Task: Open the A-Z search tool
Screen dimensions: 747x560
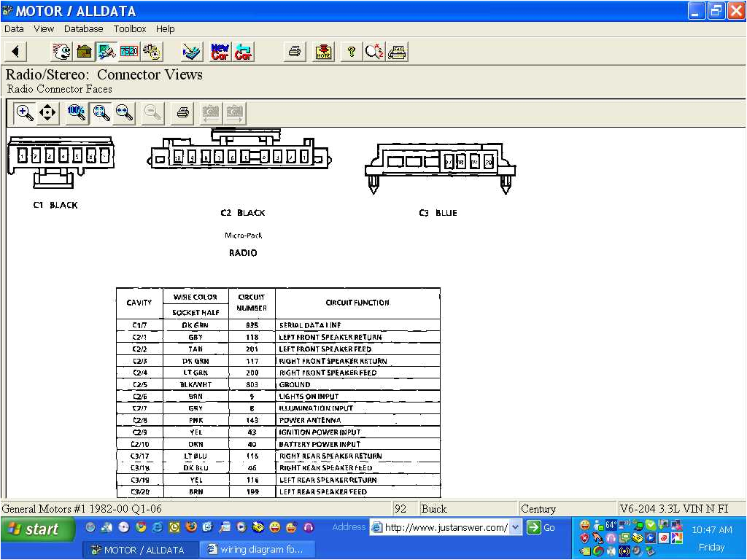Action: (x=373, y=51)
